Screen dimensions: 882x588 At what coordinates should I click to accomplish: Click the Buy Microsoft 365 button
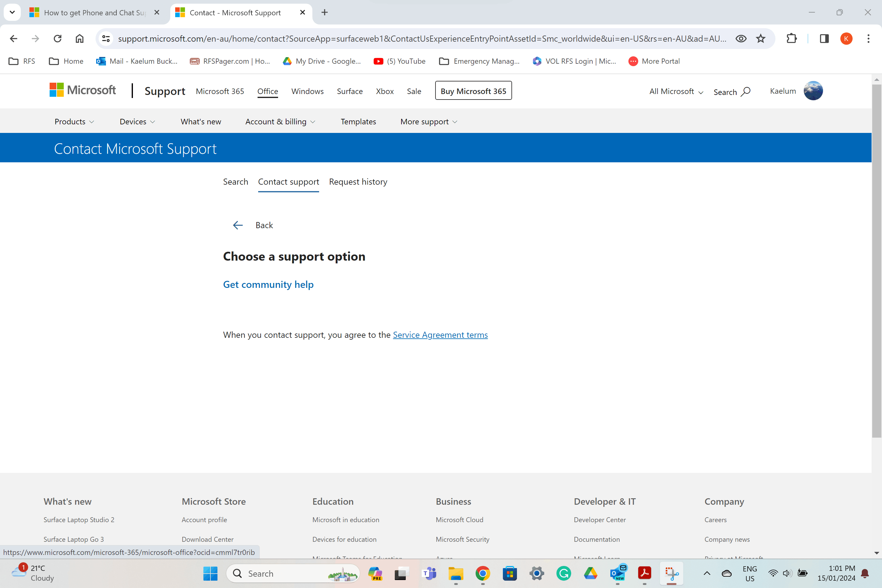473,91
